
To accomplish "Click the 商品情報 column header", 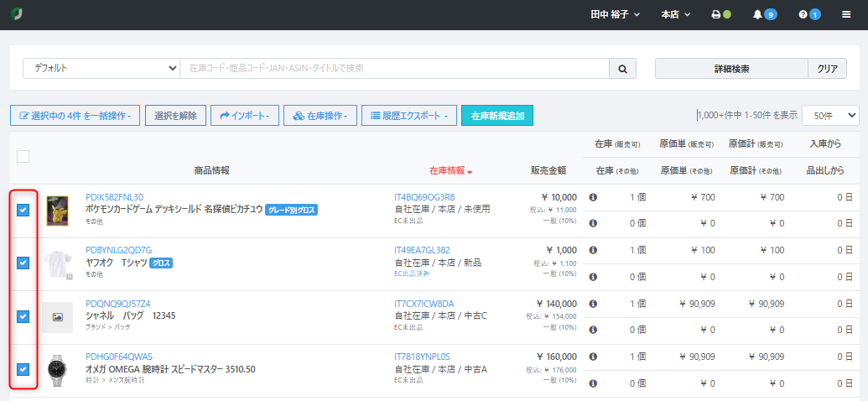I will (211, 171).
